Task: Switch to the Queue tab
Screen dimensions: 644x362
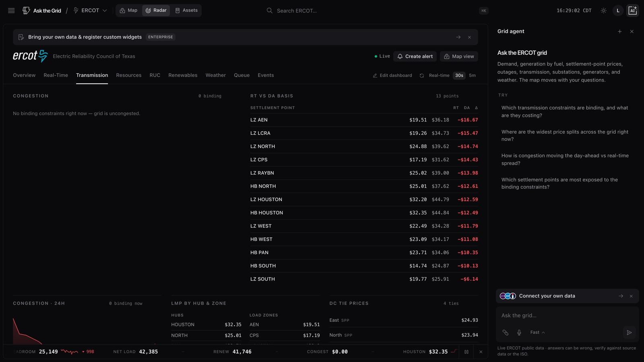Action: (242, 75)
